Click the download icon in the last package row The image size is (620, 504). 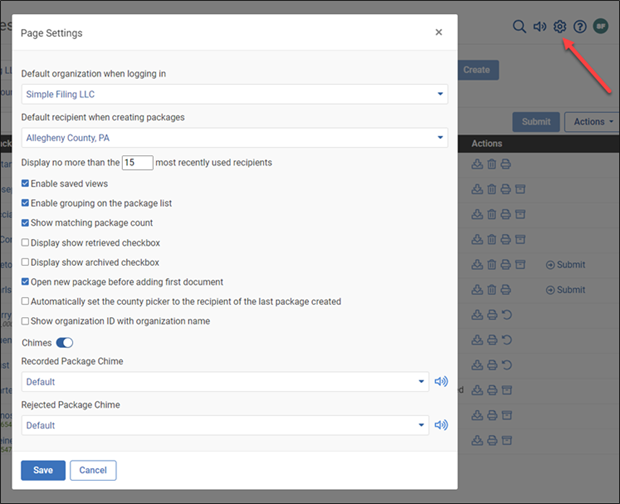pyautogui.click(x=477, y=440)
